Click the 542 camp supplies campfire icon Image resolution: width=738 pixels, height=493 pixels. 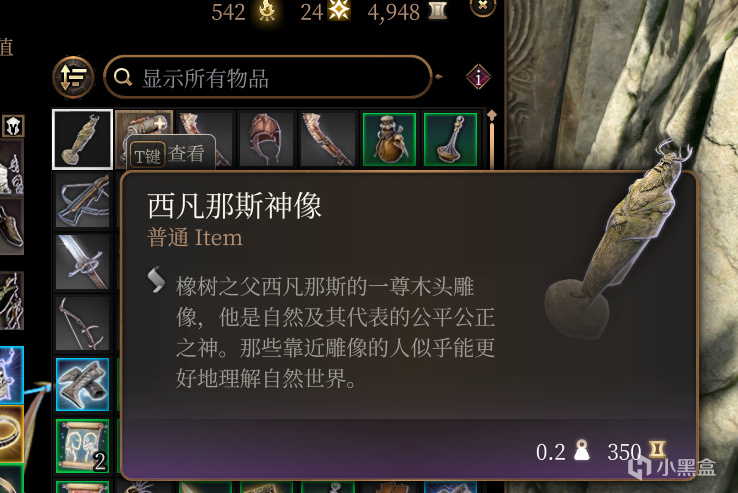[267, 11]
